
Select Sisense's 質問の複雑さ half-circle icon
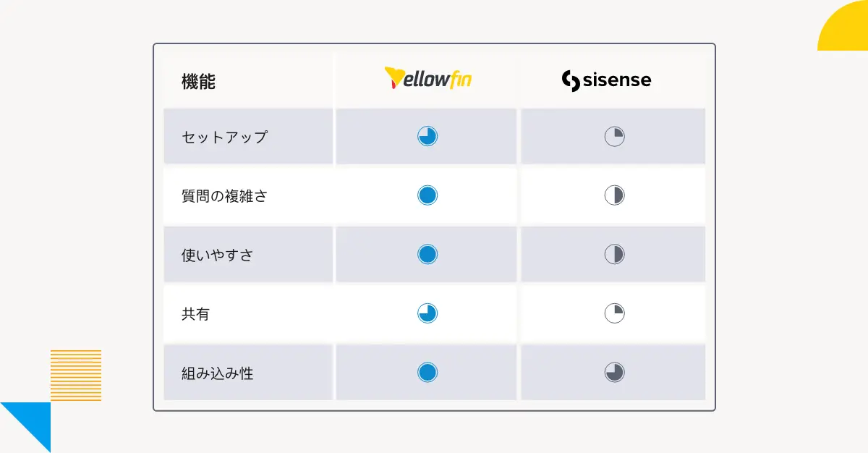point(614,195)
